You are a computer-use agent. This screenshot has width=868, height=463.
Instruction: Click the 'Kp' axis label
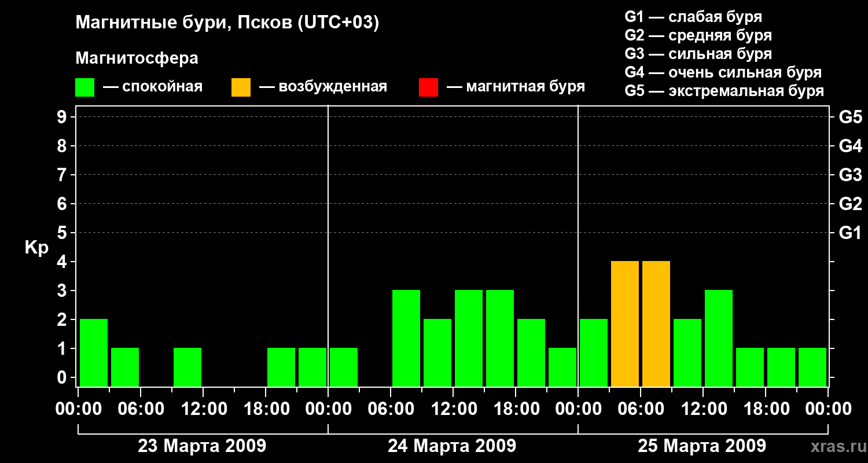tap(36, 248)
